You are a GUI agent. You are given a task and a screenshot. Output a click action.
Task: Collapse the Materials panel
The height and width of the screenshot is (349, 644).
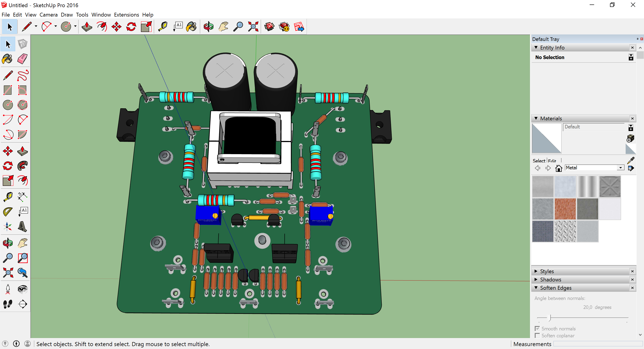[536, 118]
